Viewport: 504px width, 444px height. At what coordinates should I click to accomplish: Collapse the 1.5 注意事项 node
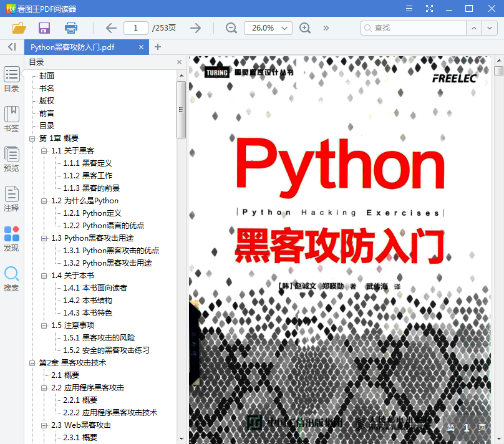click(44, 326)
